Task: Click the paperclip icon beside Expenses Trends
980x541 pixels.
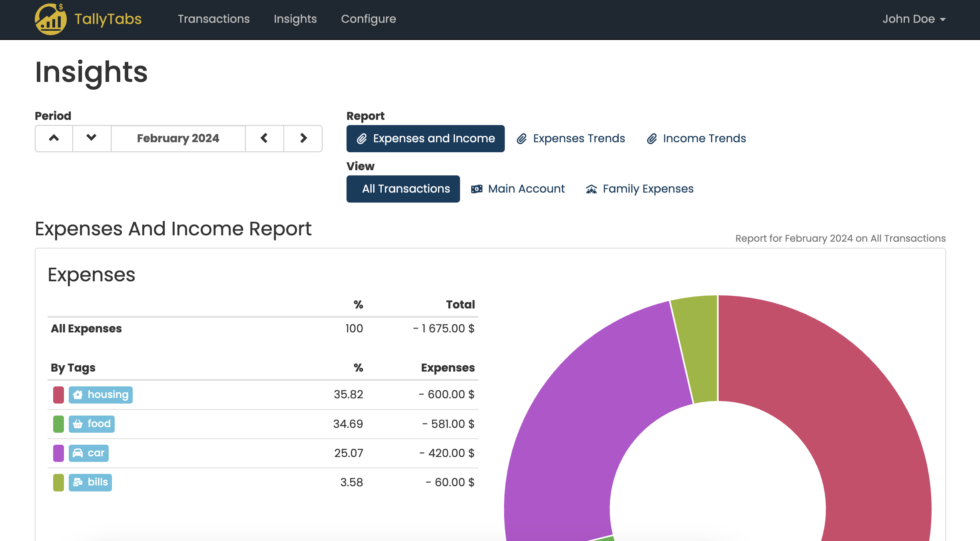Action: (x=522, y=139)
